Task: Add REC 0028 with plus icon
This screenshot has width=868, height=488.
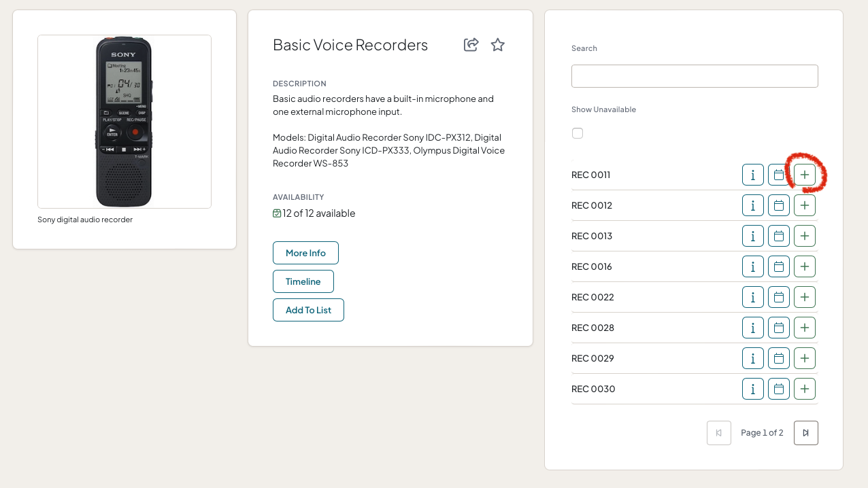Action: [x=805, y=328]
